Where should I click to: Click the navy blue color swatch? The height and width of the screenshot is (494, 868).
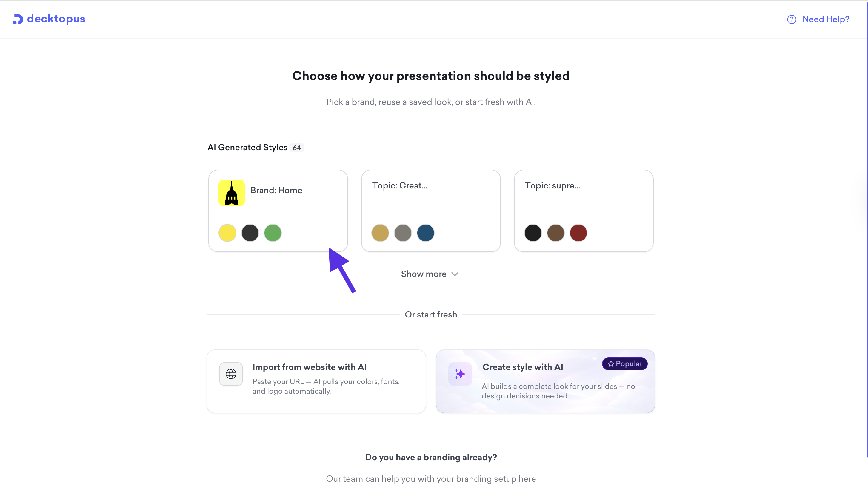(x=426, y=233)
